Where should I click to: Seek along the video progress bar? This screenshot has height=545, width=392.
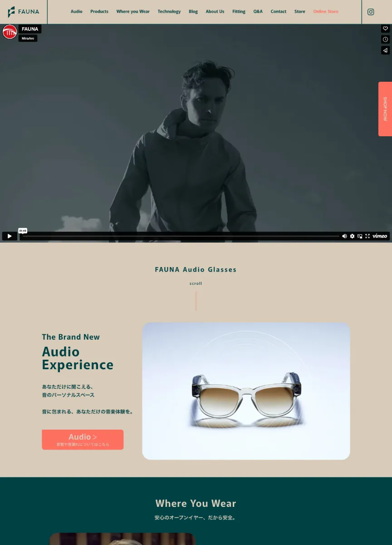(181, 236)
